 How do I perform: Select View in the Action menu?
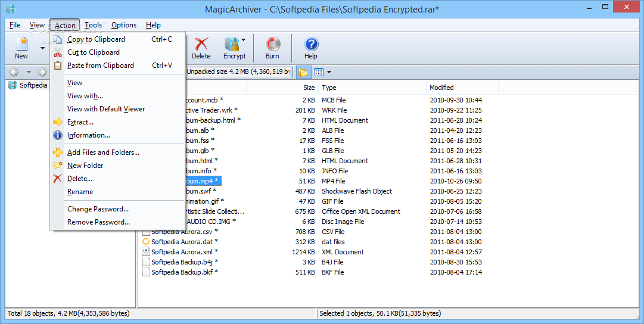coord(119,83)
